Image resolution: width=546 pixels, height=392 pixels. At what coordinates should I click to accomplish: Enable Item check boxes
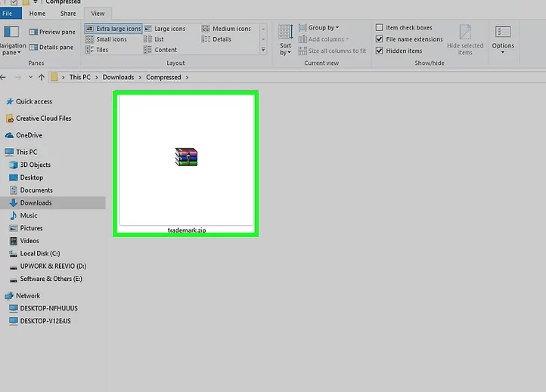380,28
